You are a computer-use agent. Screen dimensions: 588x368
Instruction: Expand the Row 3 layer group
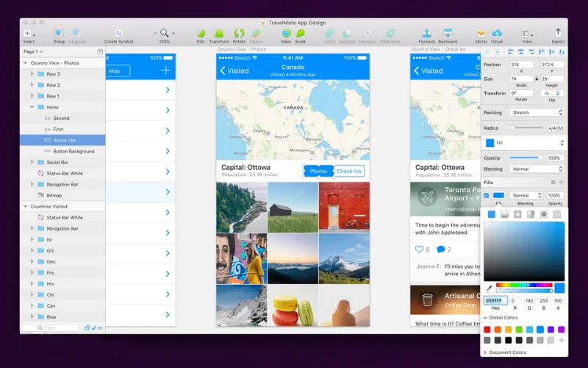pos(32,74)
